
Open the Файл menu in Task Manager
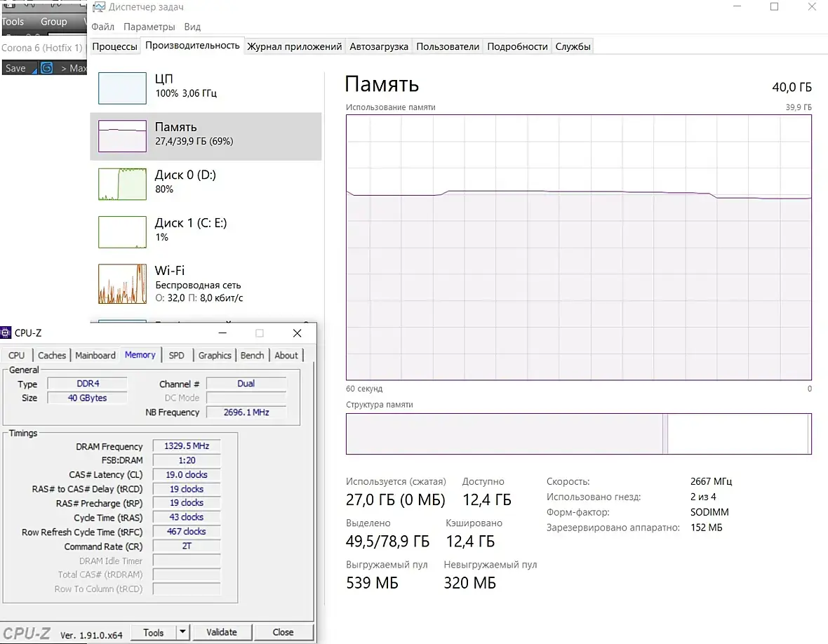click(102, 27)
